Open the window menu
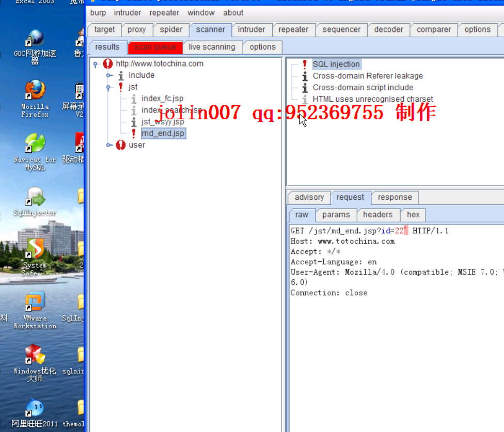The width and height of the screenshot is (504, 432). tap(201, 13)
